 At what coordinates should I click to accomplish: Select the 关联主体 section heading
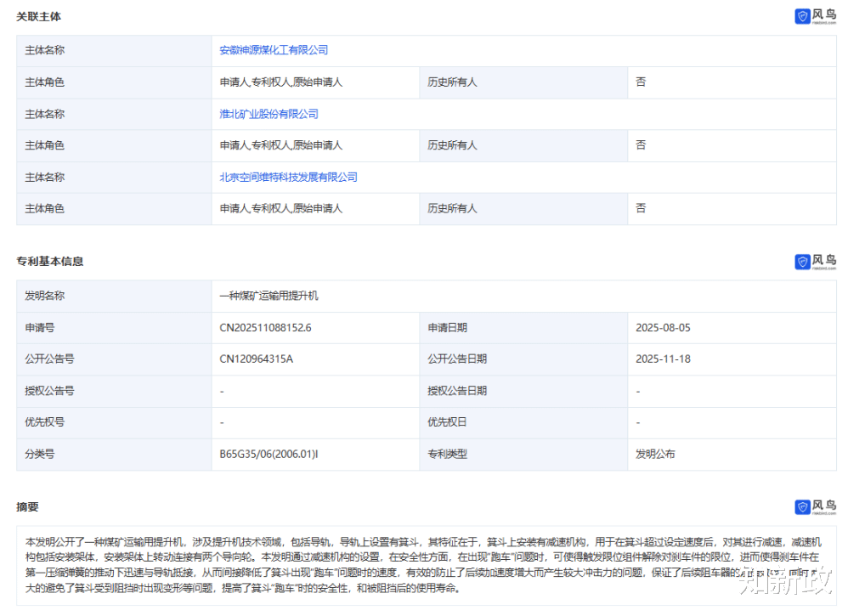pyautogui.click(x=38, y=17)
